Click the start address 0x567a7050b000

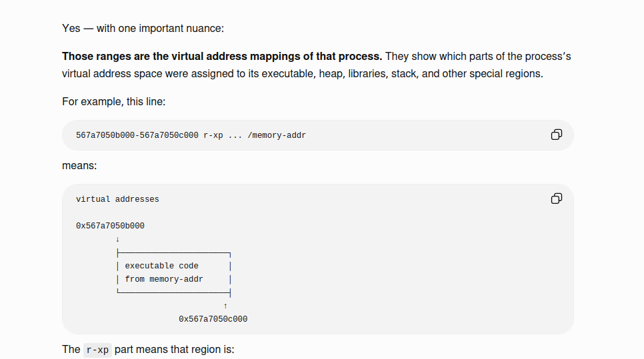tap(110, 226)
